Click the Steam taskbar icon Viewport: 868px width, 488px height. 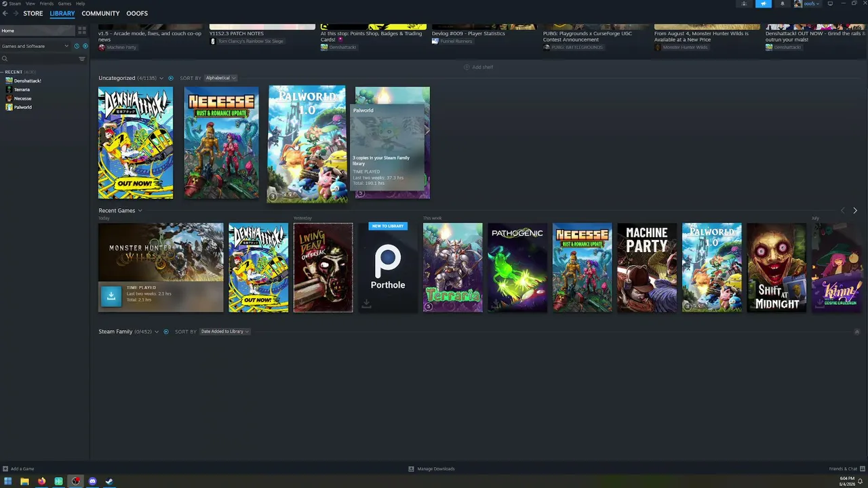(x=109, y=481)
